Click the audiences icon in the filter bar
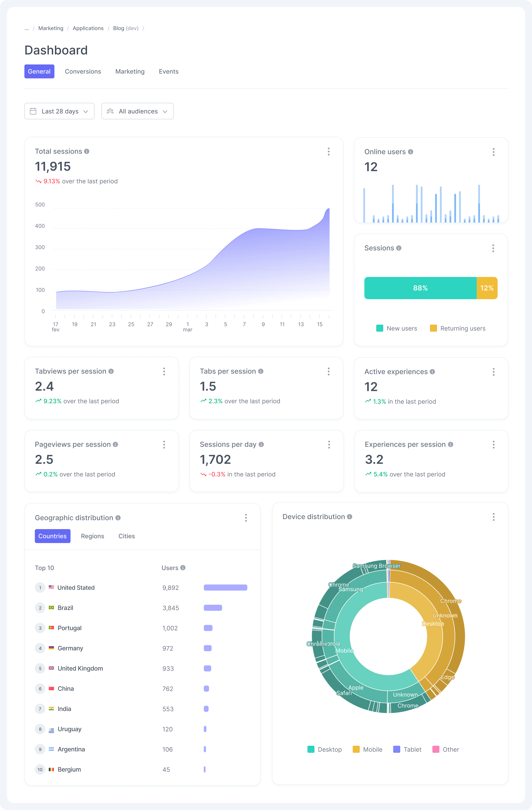532x810 pixels. [110, 111]
